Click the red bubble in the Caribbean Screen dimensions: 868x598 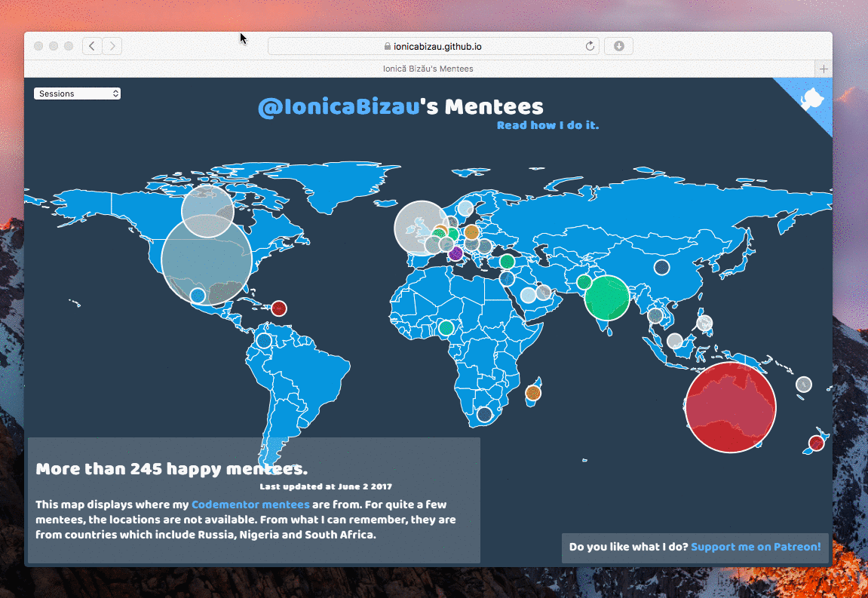pos(278,308)
